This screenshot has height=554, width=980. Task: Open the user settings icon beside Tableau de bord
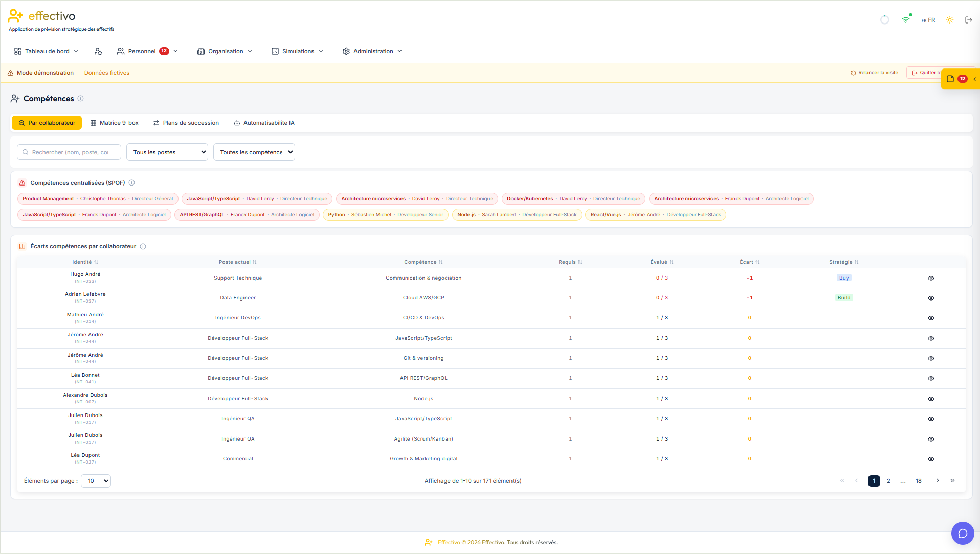click(x=98, y=51)
